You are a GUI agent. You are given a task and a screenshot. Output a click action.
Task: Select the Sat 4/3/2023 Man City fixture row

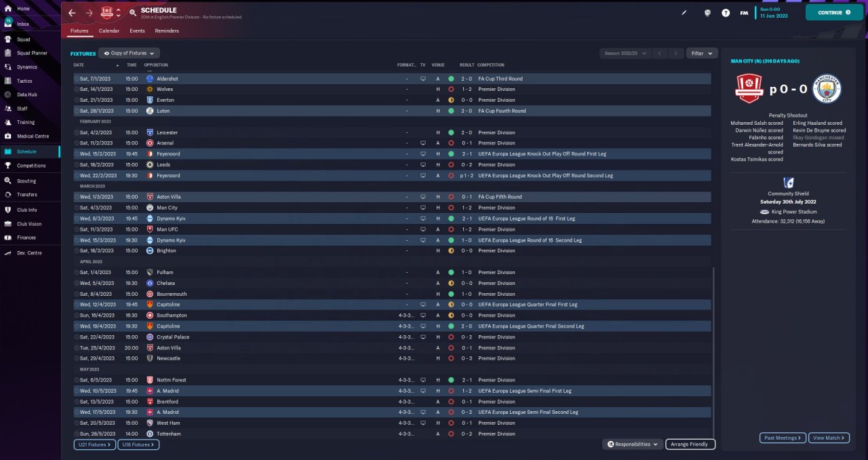click(x=392, y=208)
